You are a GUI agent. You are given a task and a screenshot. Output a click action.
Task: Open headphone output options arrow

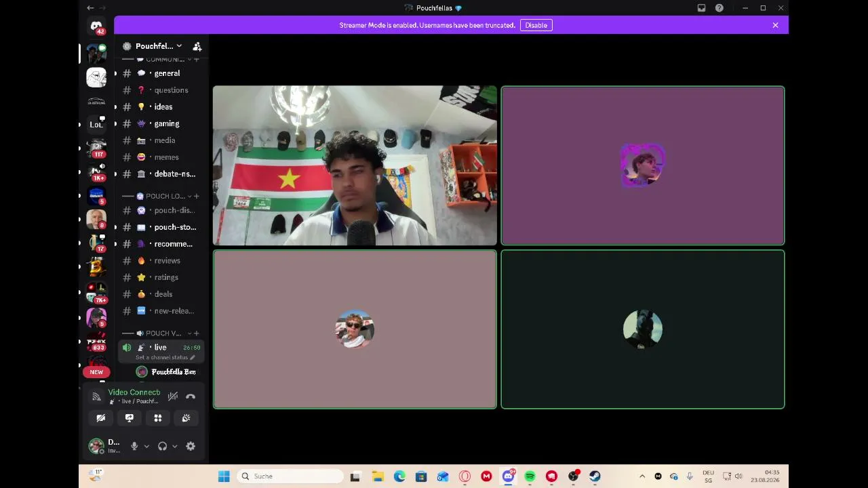point(174,446)
